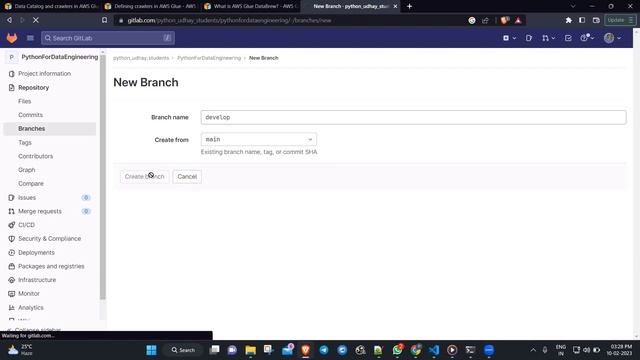Viewport: 640px width, 360px height.
Task: Open the hamburger main menu
Action: tap(30, 38)
